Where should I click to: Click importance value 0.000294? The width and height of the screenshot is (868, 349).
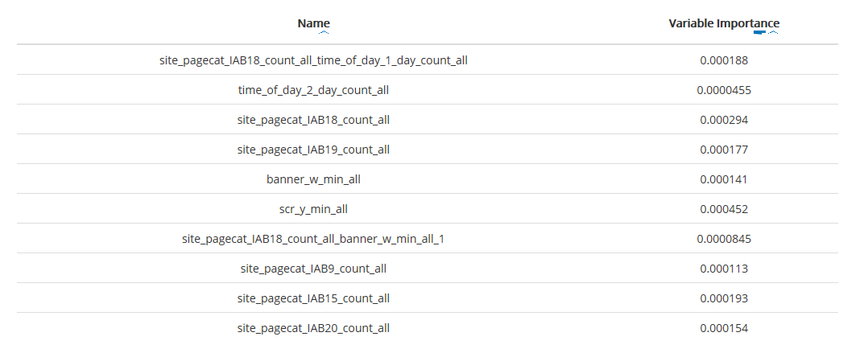point(724,120)
